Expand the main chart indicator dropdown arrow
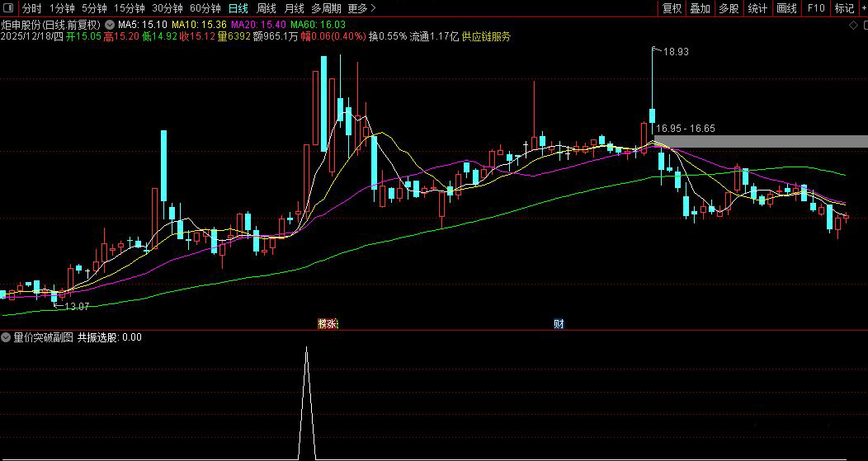868x461 pixels. (110, 25)
